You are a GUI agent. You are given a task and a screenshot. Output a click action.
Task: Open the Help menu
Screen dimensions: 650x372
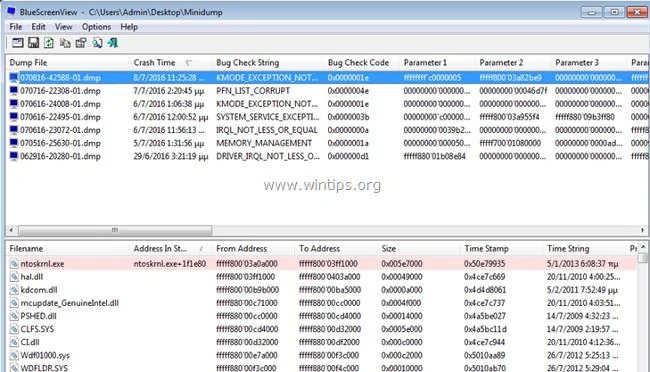[x=129, y=27]
